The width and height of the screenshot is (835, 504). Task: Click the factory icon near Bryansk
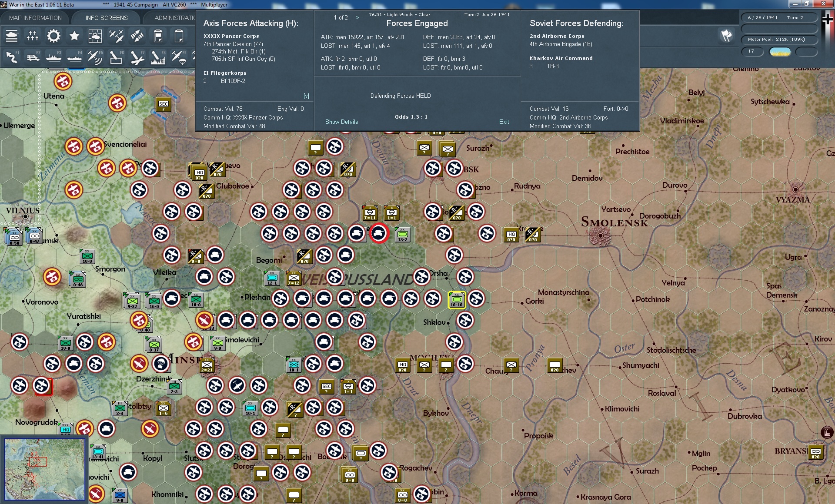(x=827, y=432)
